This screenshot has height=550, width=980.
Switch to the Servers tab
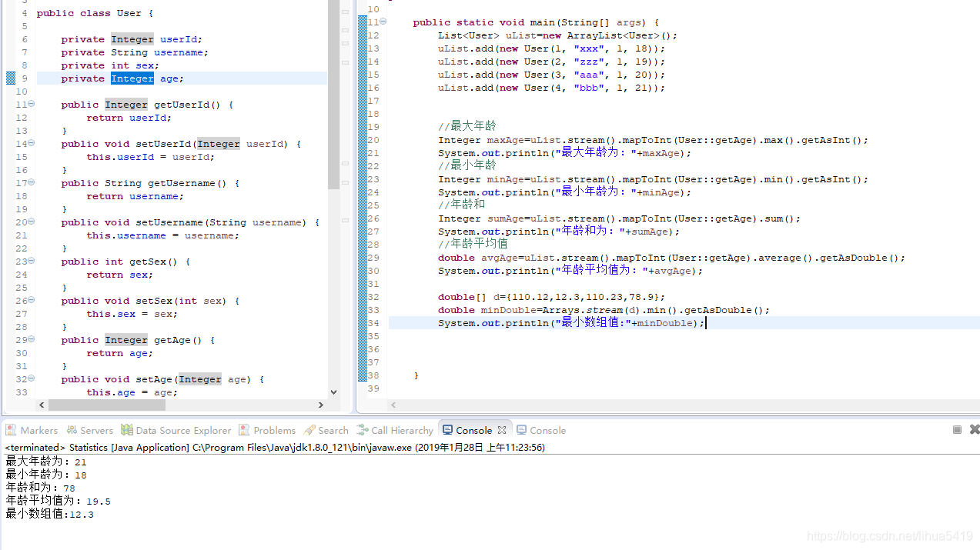89,430
